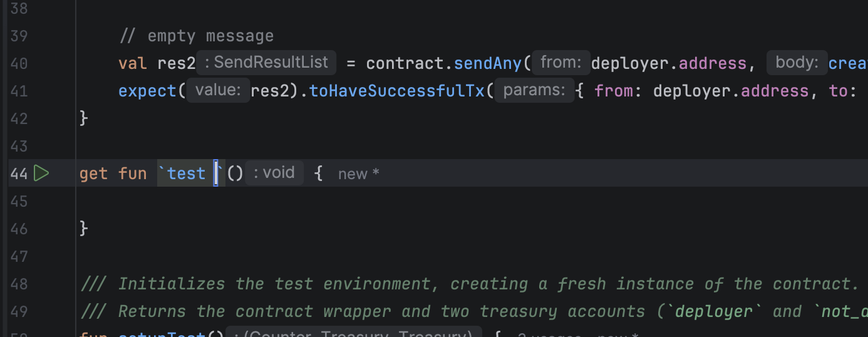The height and width of the screenshot is (337, 868).
Task: Click the "params:" inlay hint
Action: [x=534, y=91]
